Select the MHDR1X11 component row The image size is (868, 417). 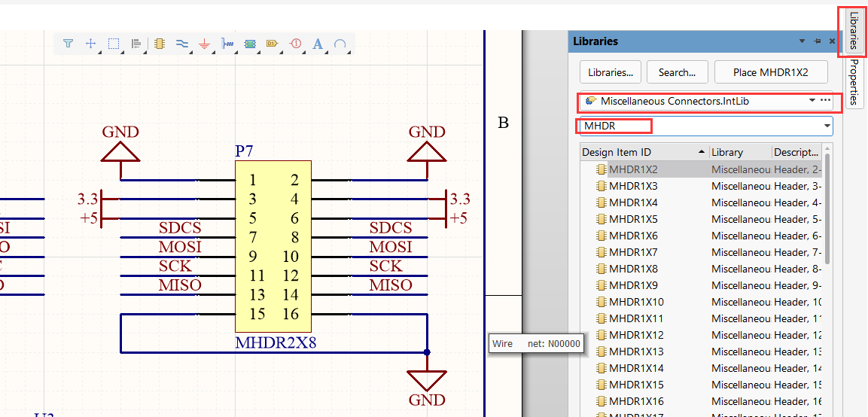click(701, 318)
